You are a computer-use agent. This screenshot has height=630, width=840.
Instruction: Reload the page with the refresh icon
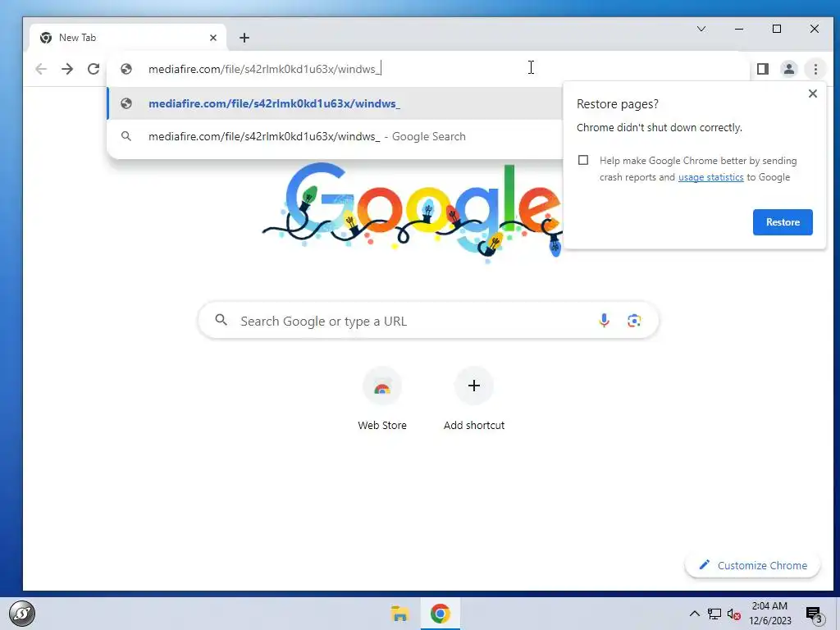pos(94,69)
